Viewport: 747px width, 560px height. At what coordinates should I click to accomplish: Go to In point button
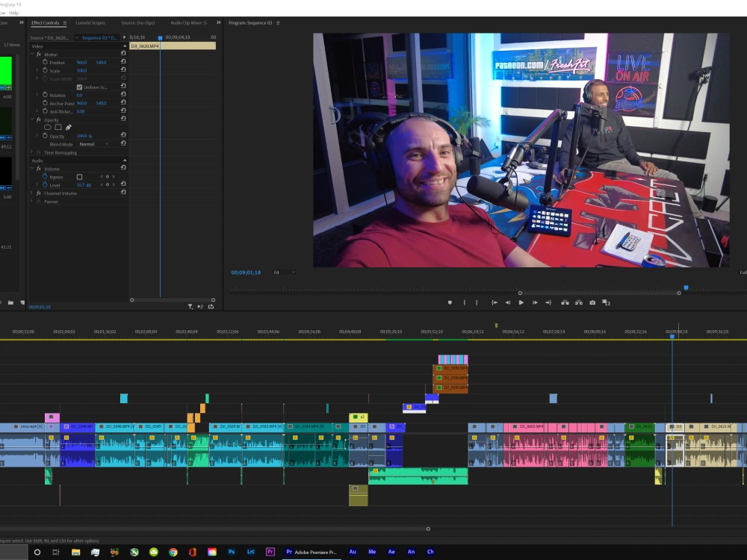point(495,302)
